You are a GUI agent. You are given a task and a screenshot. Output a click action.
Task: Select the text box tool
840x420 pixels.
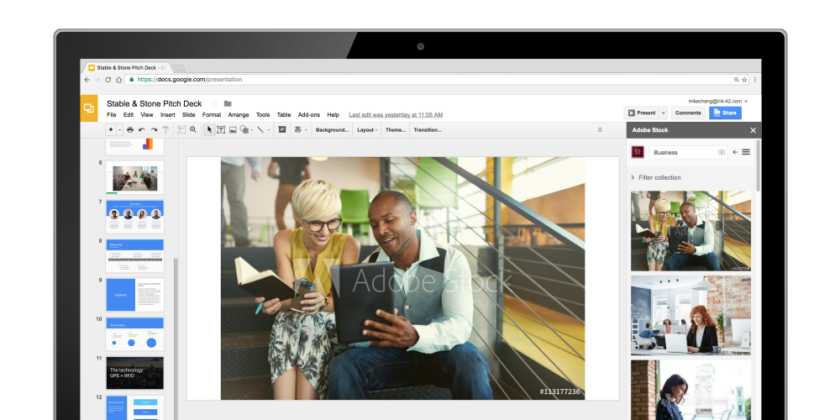pos(221,130)
